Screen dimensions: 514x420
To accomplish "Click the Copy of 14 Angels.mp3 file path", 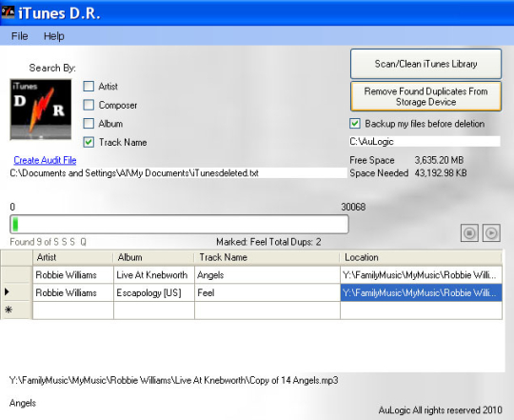I will (174, 380).
